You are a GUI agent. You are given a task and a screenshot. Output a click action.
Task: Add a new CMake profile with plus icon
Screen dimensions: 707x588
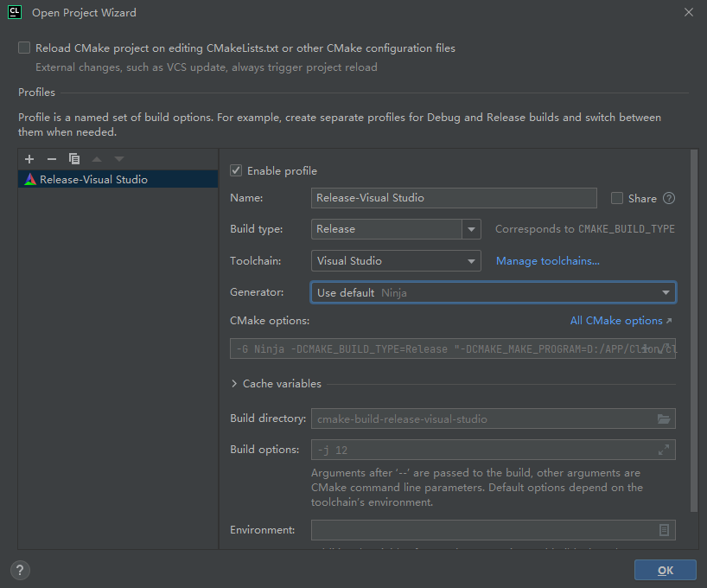29,159
